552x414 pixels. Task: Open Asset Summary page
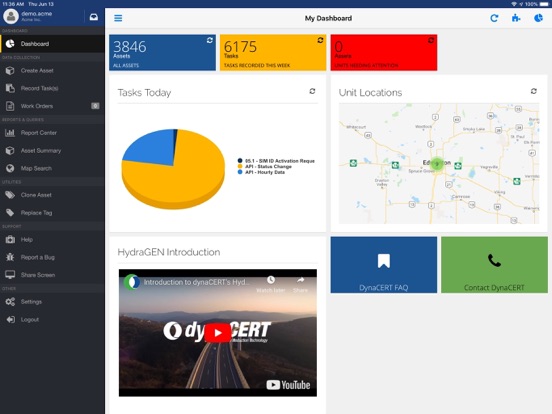point(52,151)
